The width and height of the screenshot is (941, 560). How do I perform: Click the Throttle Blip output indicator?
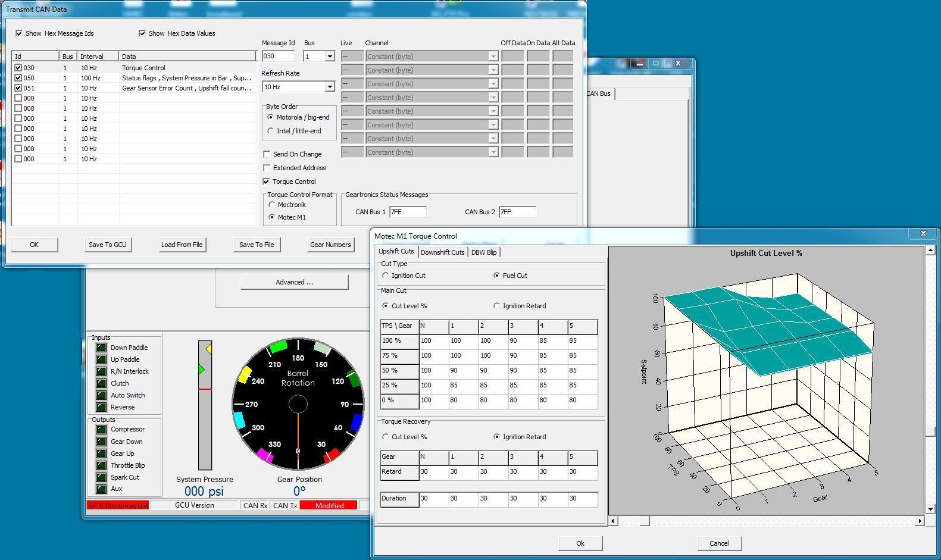coord(101,465)
